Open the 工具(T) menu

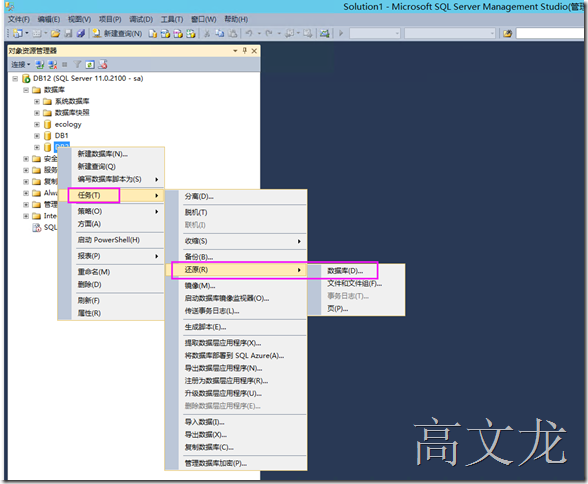(172, 19)
